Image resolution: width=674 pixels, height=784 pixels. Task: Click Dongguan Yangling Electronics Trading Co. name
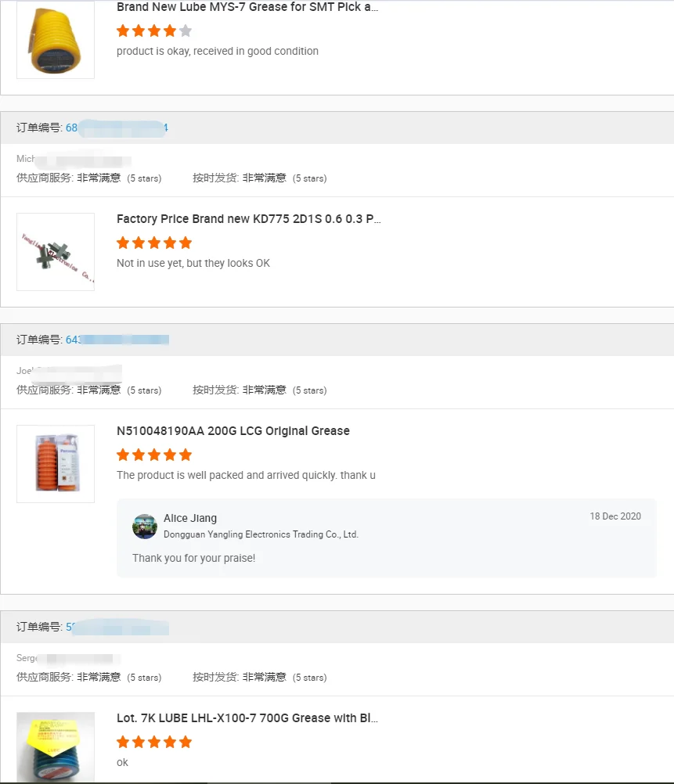(x=261, y=534)
